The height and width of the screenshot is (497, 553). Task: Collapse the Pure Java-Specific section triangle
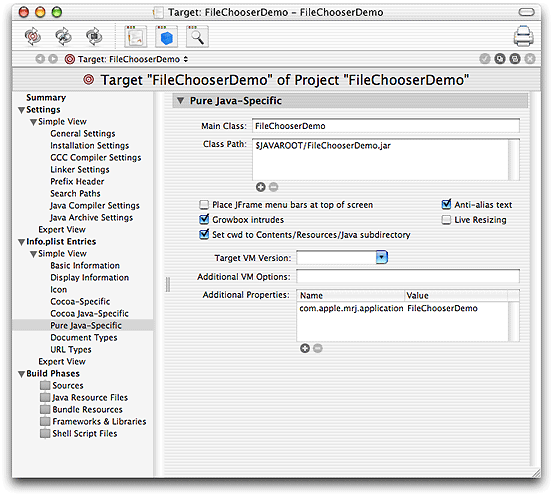181,101
